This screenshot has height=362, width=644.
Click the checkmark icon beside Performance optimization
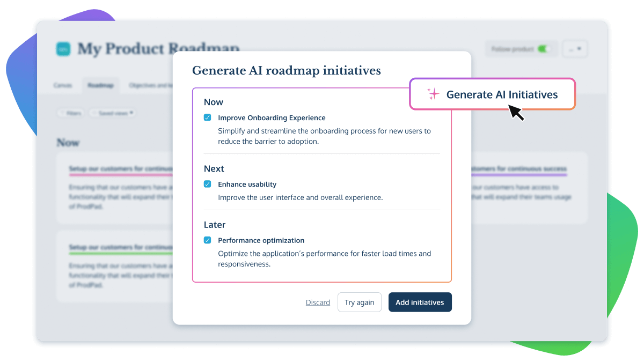pos(207,240)
